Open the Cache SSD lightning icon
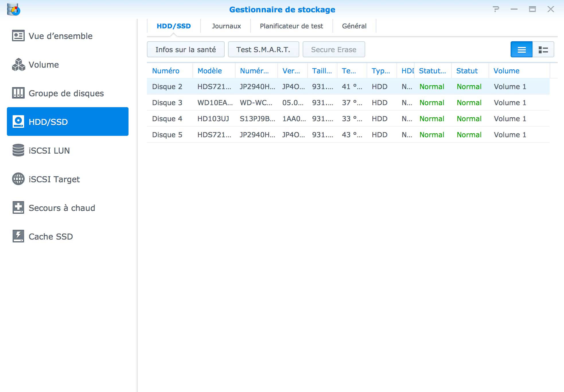The image size is (564, 392). pyautogui.click(x=18, y=236)
